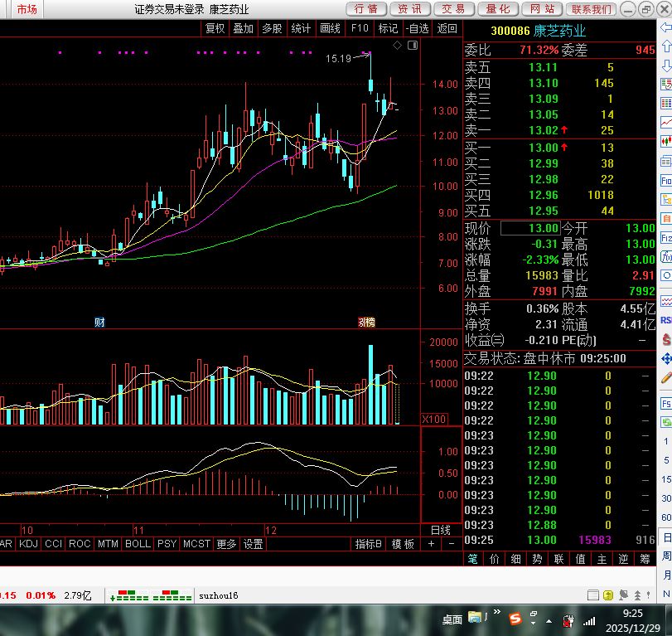The width and height of the screenshot is (672, 636).
Task: Click the 设置 indicator settings button
Action: tap(254, 544)
